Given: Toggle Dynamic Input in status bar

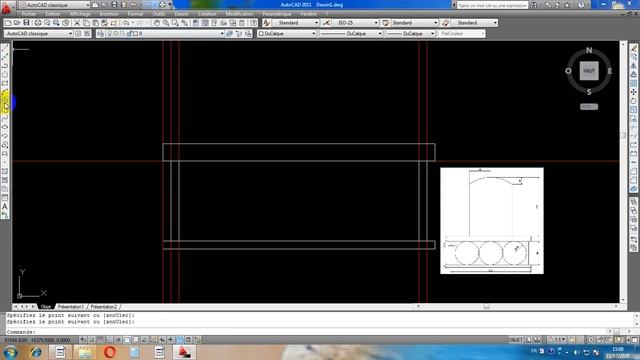Looking at the screenshot, I should tap(162, 340).
